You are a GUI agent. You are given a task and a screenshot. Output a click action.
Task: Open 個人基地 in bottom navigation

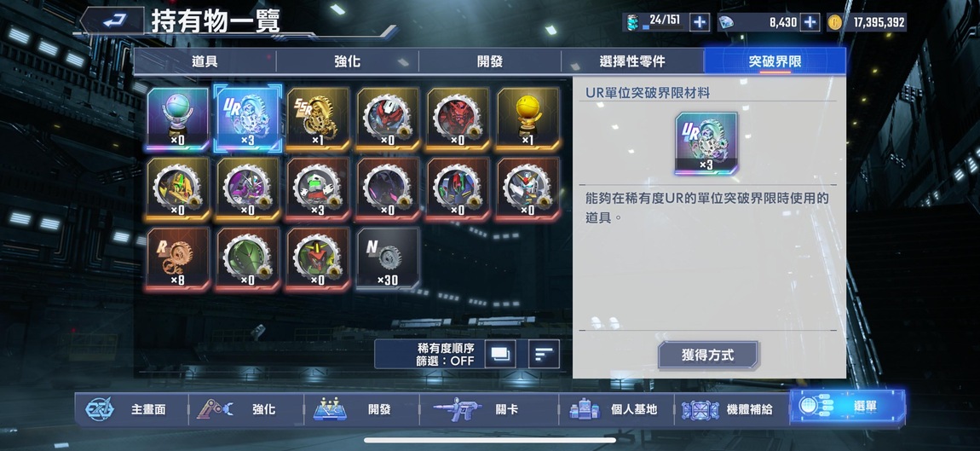click(x=615, y=410)
